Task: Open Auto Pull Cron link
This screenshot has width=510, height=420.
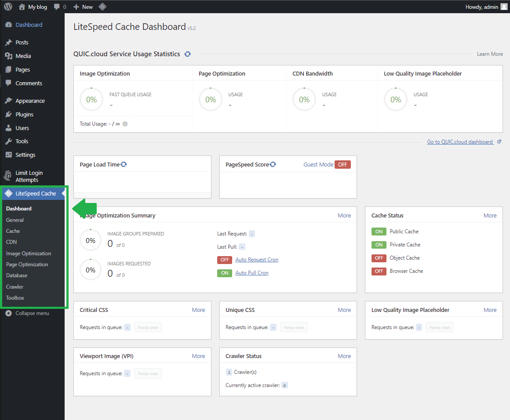Action: pyautogui.click(x=252, y=273)
